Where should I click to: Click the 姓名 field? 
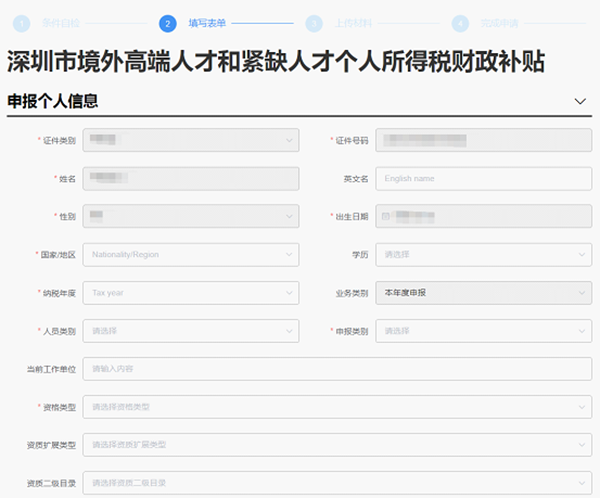(191, 178)
